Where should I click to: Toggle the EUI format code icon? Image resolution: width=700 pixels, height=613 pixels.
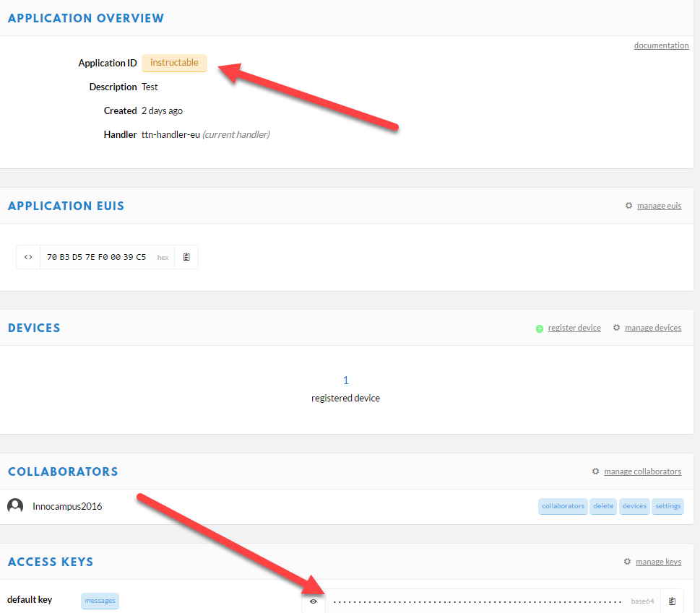coord(28,257)
